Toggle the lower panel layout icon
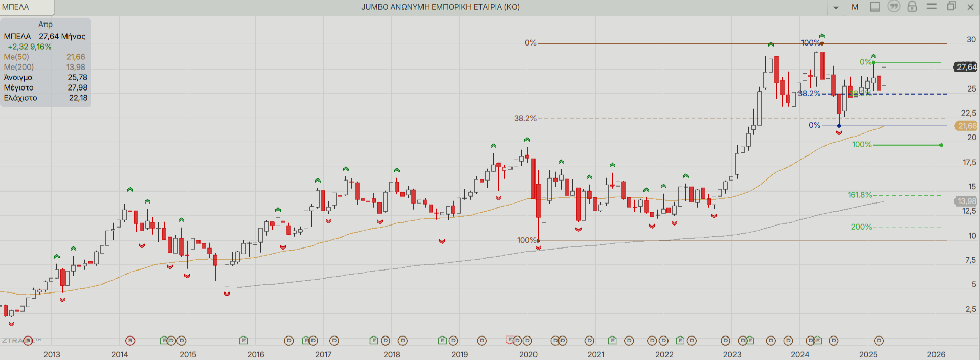The height and width of the screenshot is (360, 980). 875,7
